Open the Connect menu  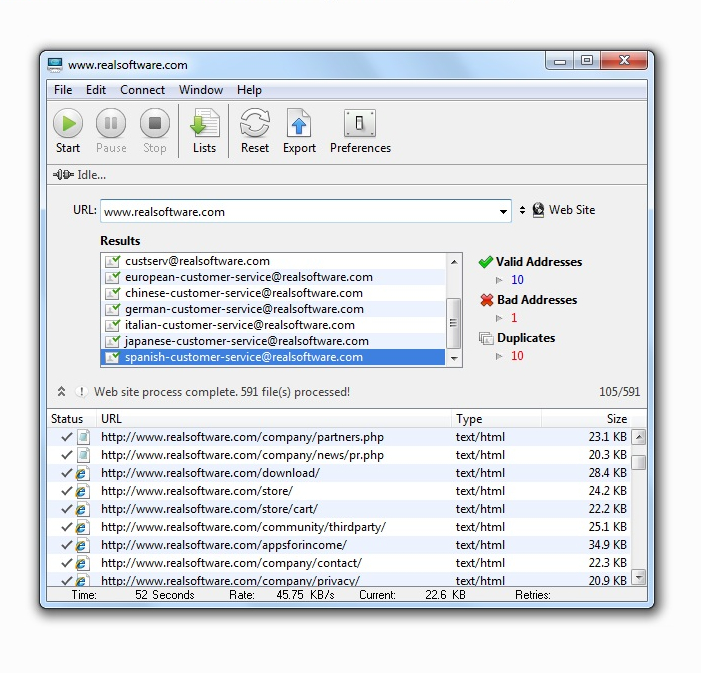(x=142, y=90)
